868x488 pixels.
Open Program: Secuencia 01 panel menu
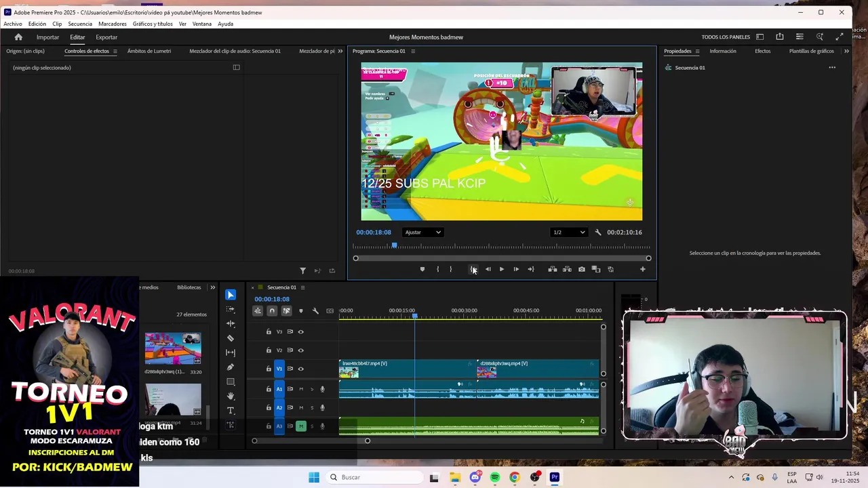click(413, 52)
